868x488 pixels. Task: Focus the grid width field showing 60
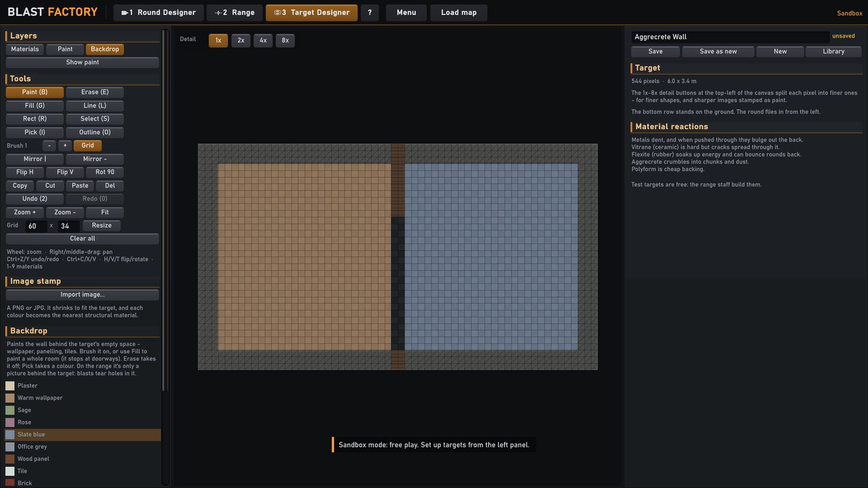tap(36, 226)
